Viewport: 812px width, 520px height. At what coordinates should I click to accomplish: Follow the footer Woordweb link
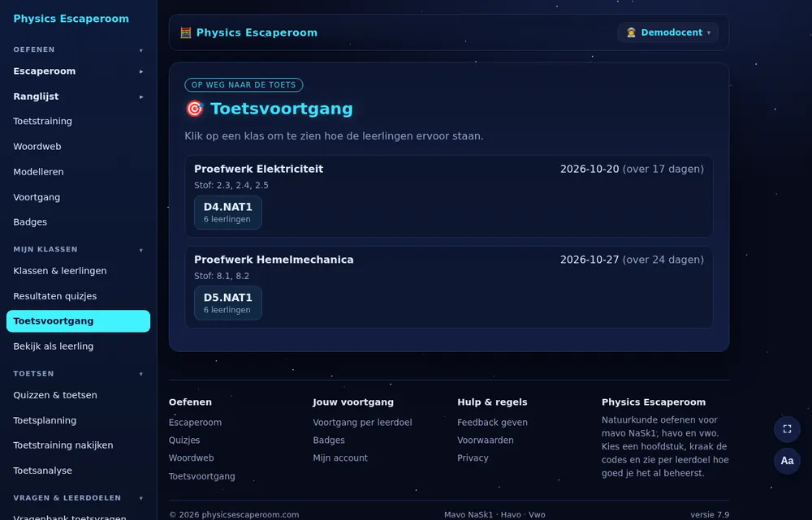(x=191, y=458)
